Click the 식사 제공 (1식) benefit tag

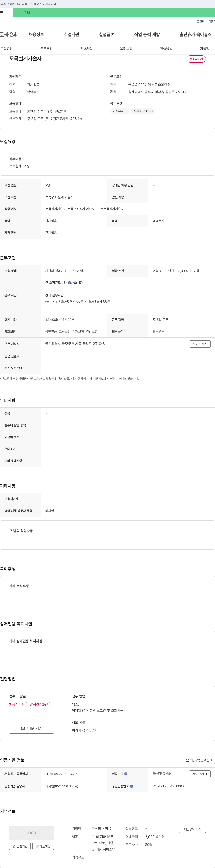click(143, 111)
